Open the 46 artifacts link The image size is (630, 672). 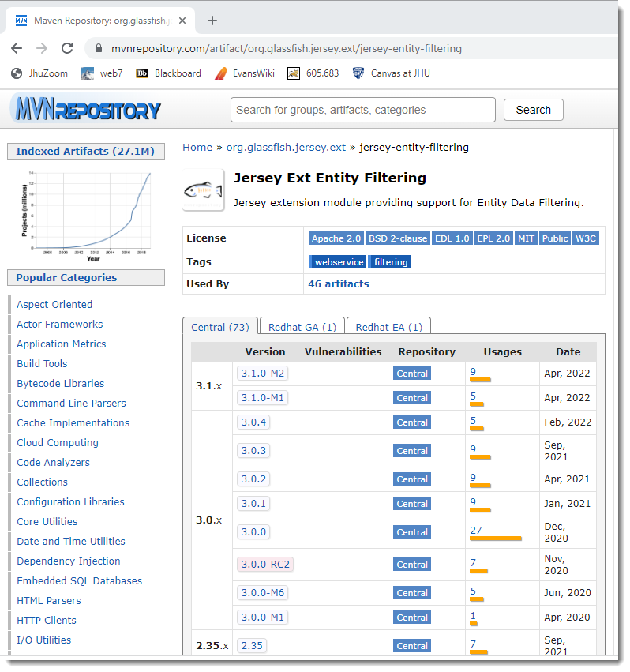point(339,283)
